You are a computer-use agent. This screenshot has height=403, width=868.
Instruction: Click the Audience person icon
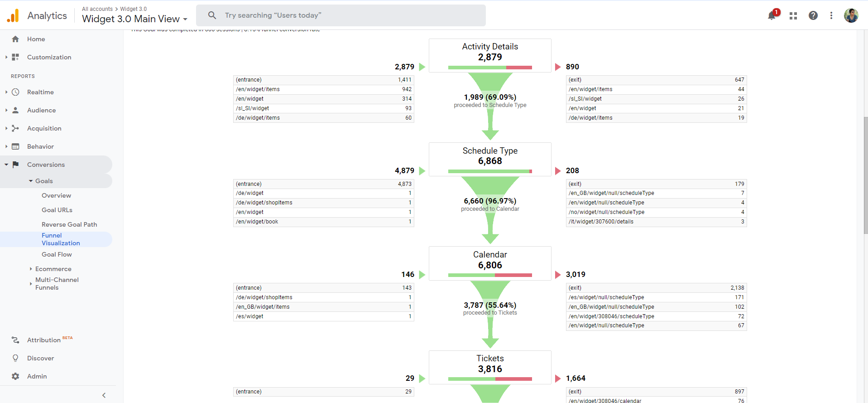15,110
